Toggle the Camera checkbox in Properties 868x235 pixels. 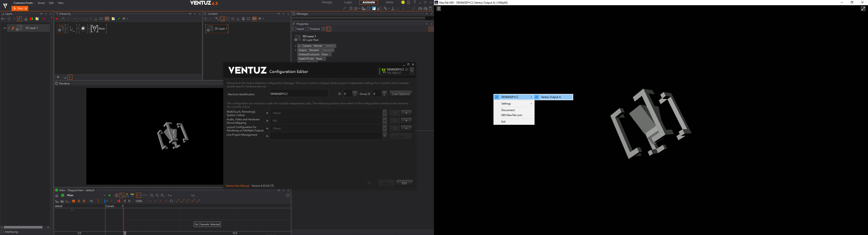pyautogui.click(x=299, y=46)
